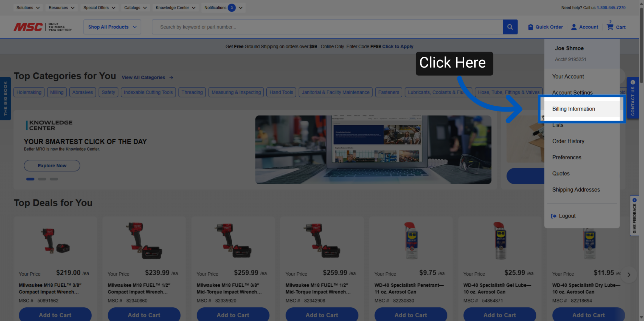
Task: Expand the Knowledge Center menu
Action: [x=175, y=8]
